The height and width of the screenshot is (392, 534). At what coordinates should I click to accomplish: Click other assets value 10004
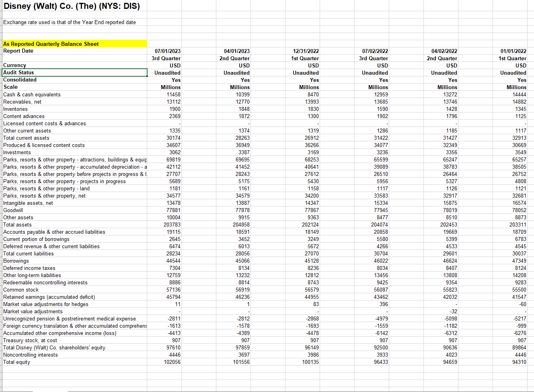coord(174,217)
